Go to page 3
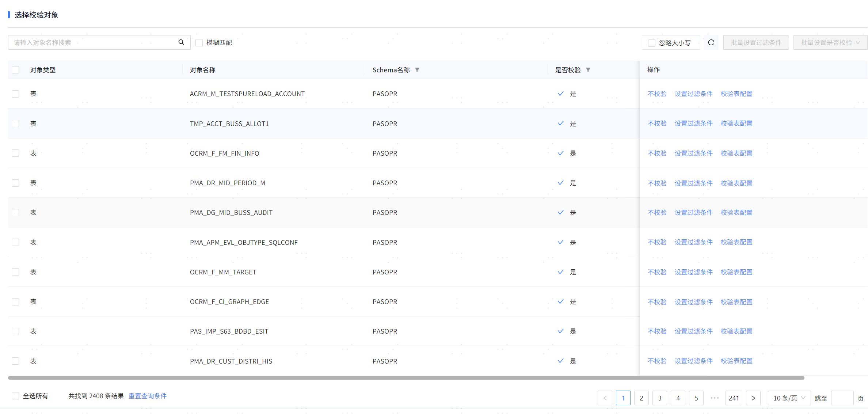The height and width of the screenshot is (414, 868). pos(660,398)
